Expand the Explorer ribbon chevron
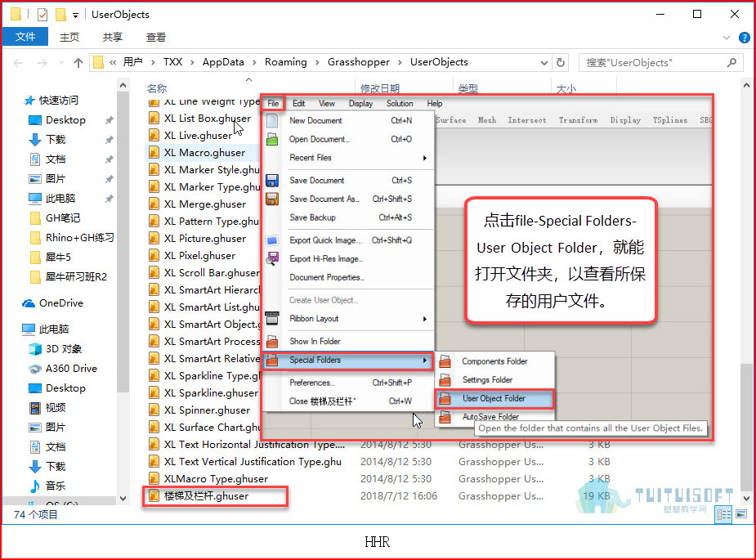The height and width of the screenshot is (560, 756). [727, 38]
